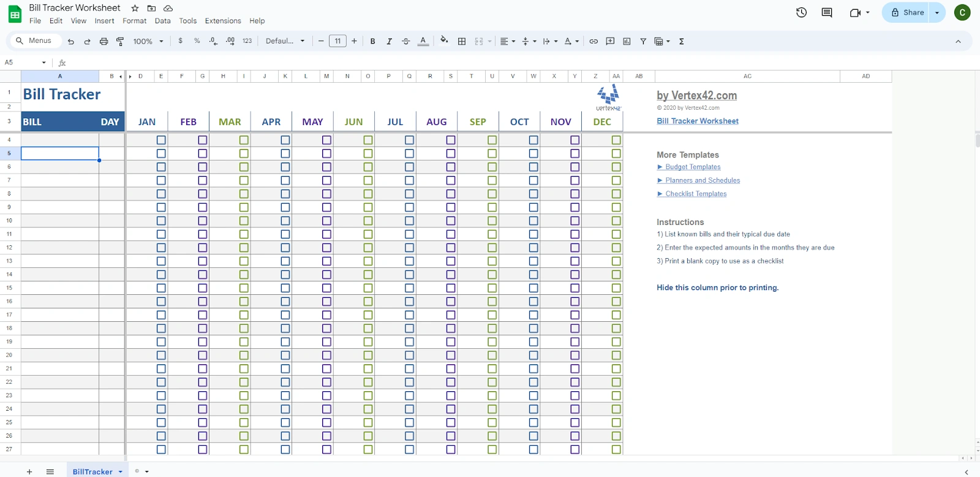Star the Bill Tracker Worksheet document
The height and width of the screenshot is (477, 980).
coord(135,8)
